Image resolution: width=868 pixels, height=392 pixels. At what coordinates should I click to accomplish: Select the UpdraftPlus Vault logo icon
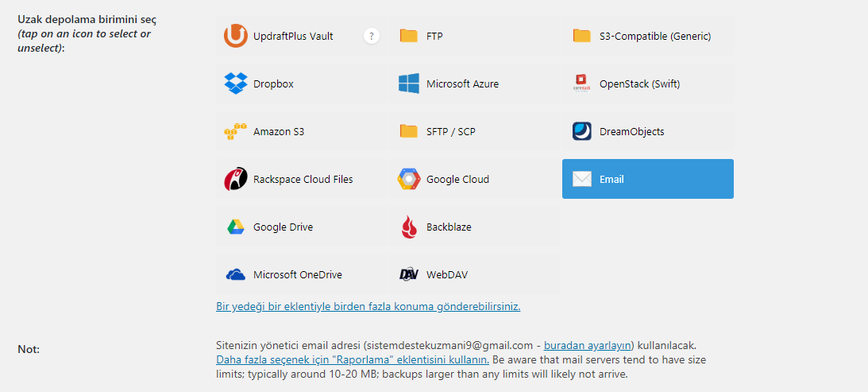236,36
